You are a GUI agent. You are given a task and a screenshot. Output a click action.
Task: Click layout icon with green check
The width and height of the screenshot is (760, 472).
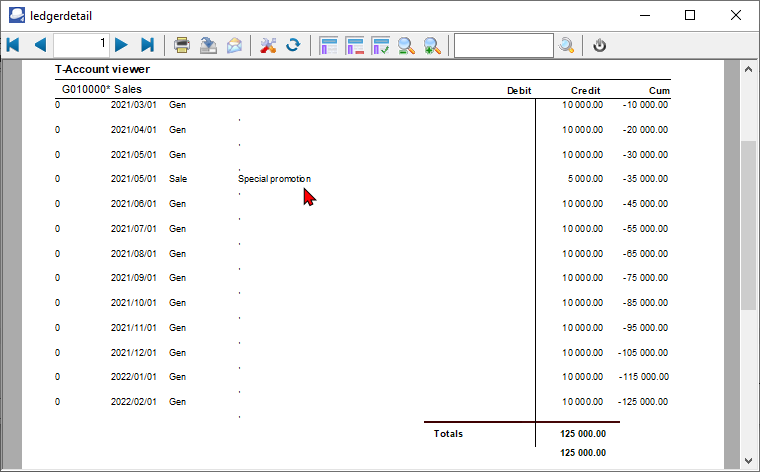380,46
